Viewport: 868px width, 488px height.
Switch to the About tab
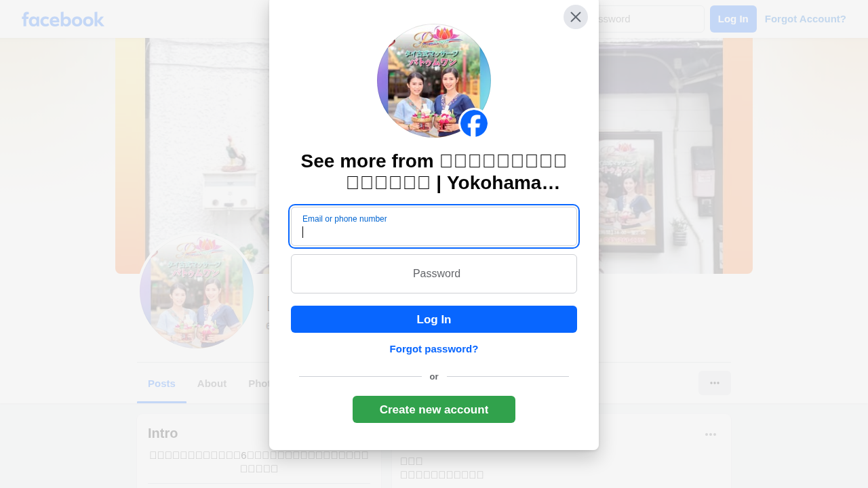point(212,384)
